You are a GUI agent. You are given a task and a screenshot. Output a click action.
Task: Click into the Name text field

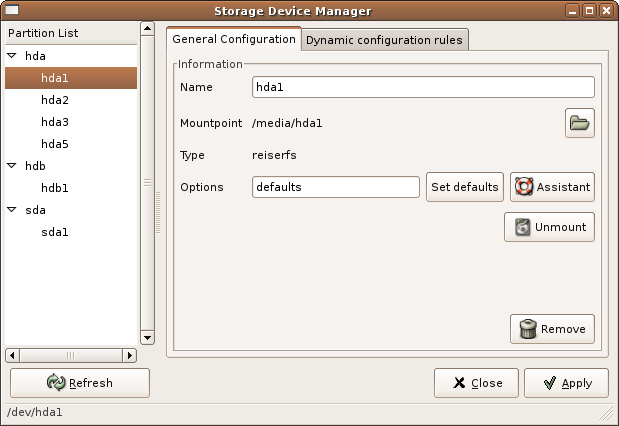(x=423, y=87)
